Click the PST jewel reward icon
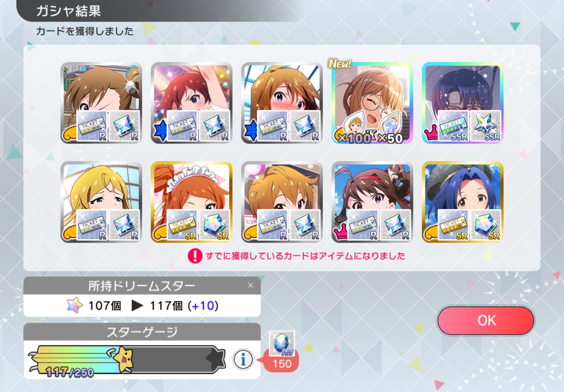Screen dimensions: 564x392 (x=282, y=343)
